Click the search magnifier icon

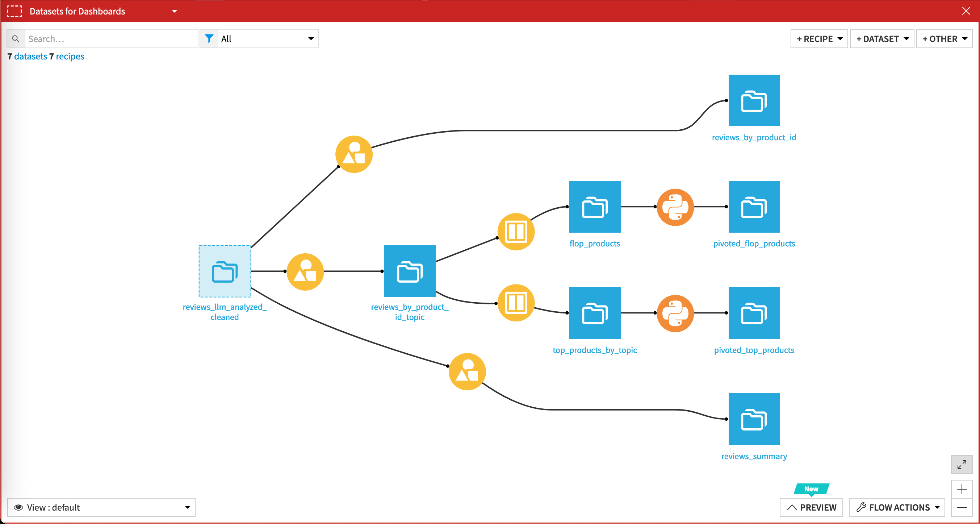point(16,38)
